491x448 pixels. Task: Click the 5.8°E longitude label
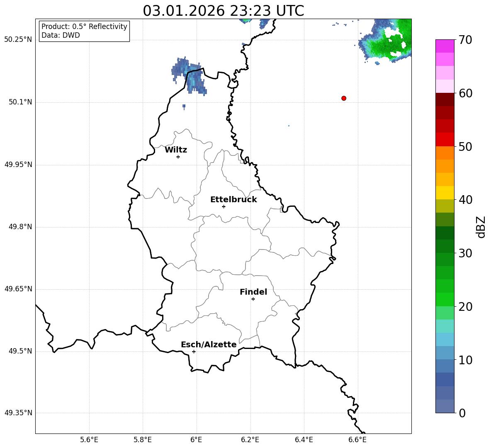[143, 440]
